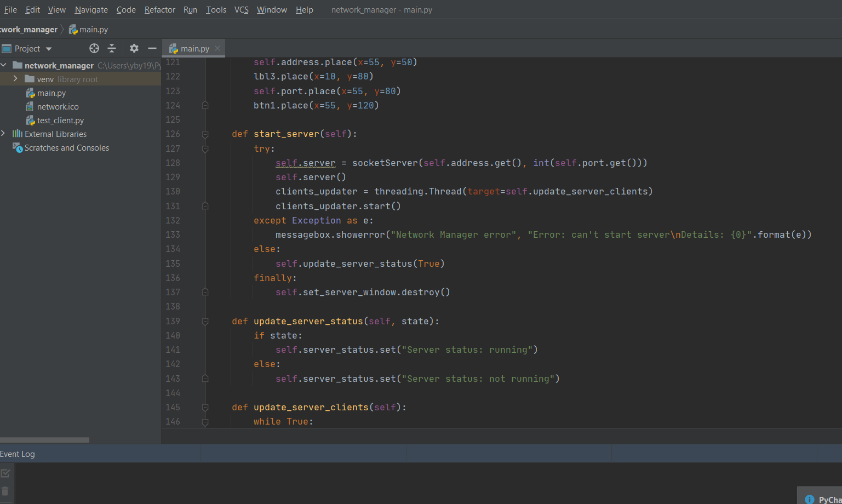Click the PyCharm notification info icon

tap(809, 499)
